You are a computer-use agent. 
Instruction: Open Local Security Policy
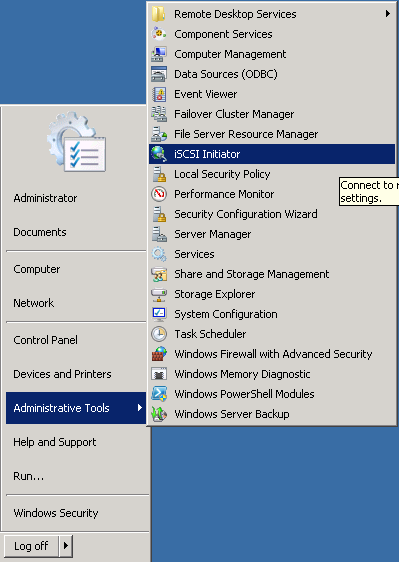tap(272, 174)
